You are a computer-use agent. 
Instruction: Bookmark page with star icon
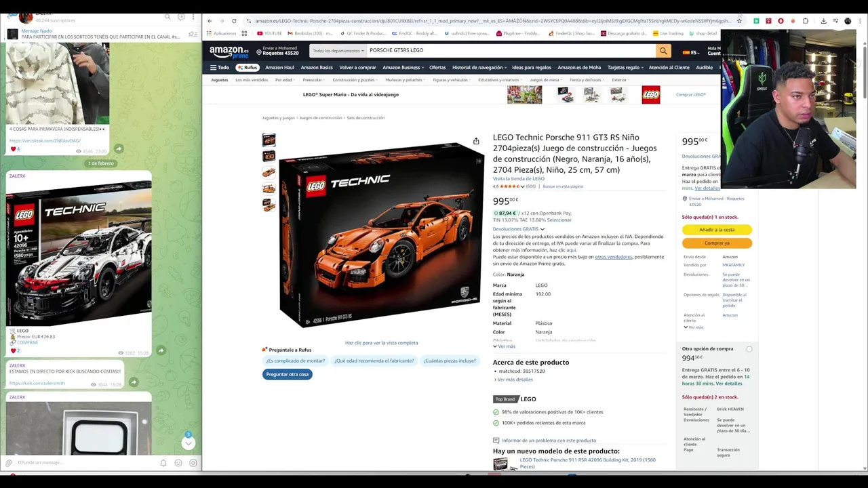739,21
